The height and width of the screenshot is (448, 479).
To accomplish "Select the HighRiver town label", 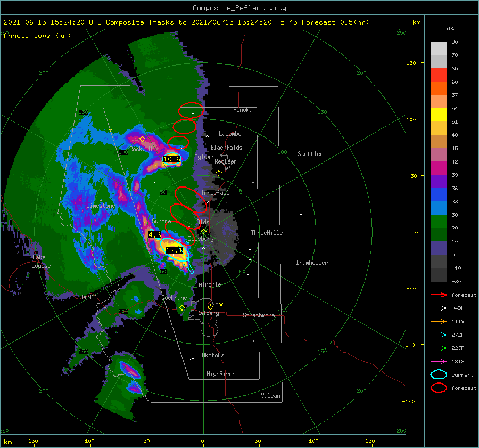I will pos(221,374).
